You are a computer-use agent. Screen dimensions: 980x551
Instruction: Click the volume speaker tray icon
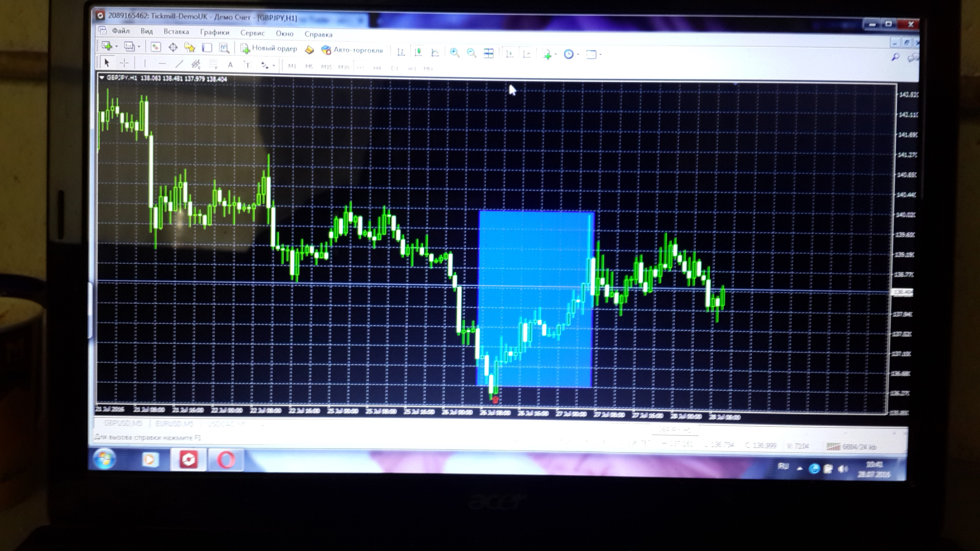point(843,469)
